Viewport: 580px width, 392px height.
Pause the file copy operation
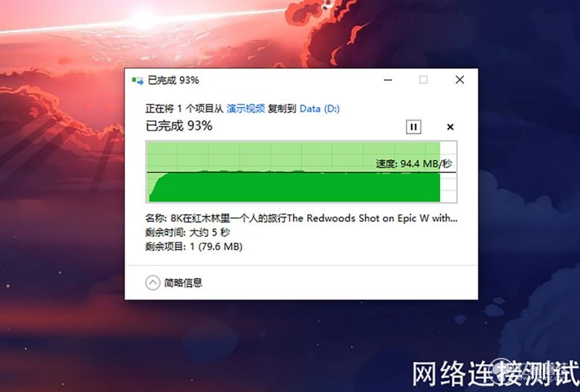coord(413,127)
